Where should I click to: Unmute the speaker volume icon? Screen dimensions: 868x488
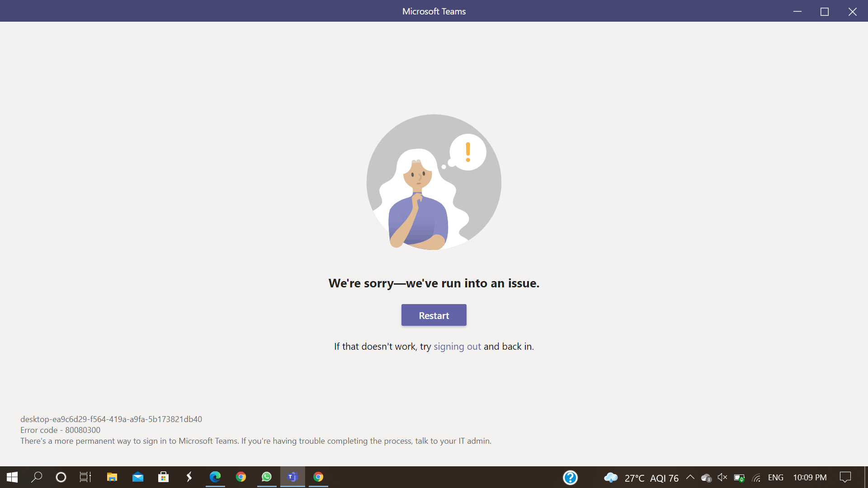coord(722,477)
